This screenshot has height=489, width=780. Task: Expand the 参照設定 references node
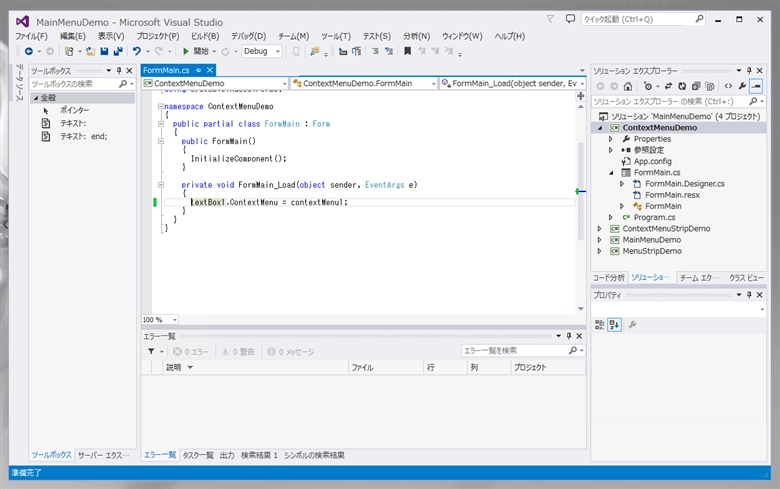611,150
